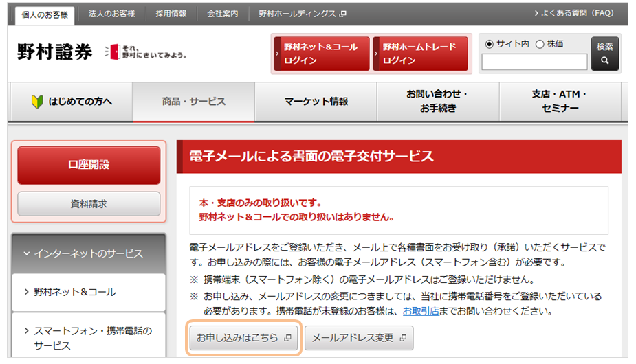Click external-link icon on お申し込みはこちら button
This screenshot has width=636, height=364.
[x=287, y=338]
